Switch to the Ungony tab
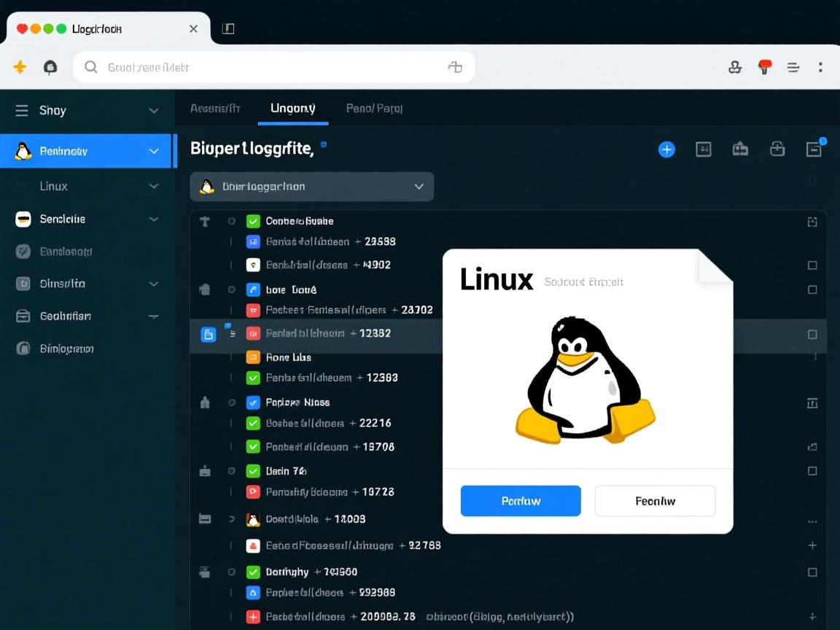840x630 pixels. tap(292, 108)
